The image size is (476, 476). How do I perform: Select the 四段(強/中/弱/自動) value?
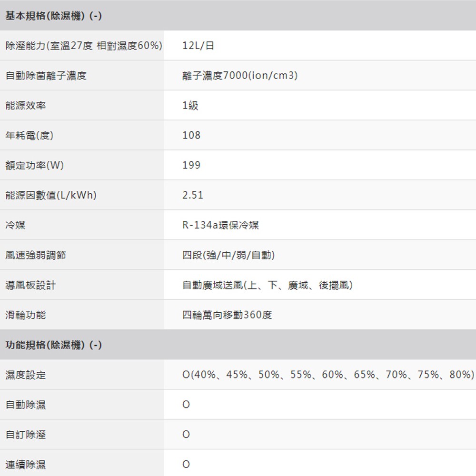[x=228, y=256]
